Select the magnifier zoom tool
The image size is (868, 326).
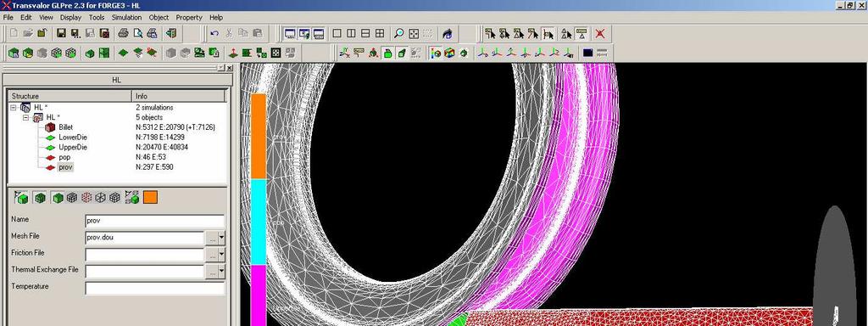(x=399, y=33)
